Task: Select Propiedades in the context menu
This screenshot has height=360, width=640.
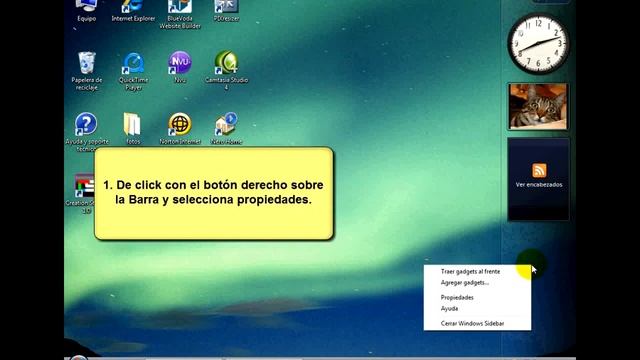Action: (457, 298)
